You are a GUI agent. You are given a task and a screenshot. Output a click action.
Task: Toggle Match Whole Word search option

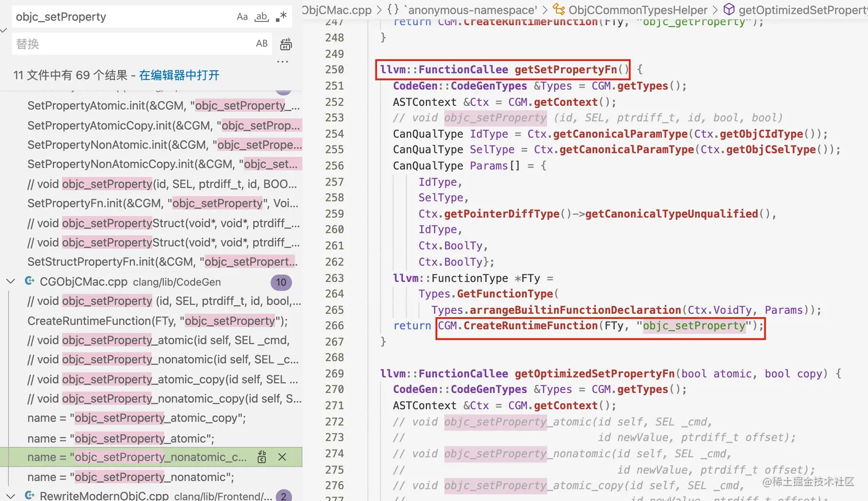click(262, 17)
